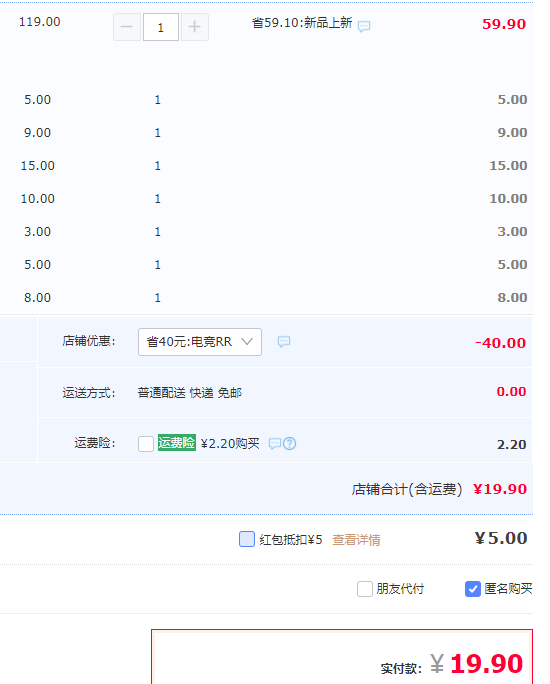This screenshot has height=684, width=550.
Task: Enable the 运费险 checkbox
Action: coord(146,444)
